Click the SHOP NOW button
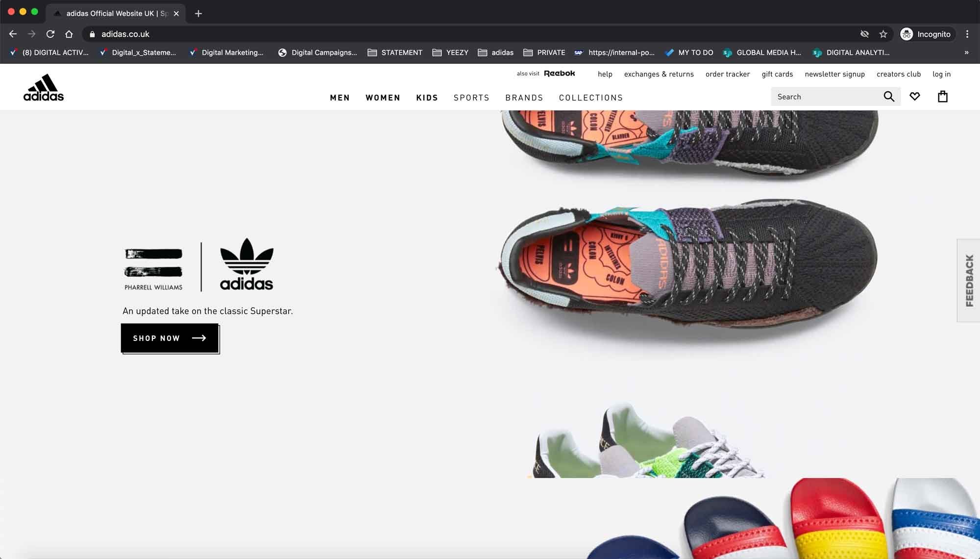Viewport: 980px width, 559px height. point(170,338)
